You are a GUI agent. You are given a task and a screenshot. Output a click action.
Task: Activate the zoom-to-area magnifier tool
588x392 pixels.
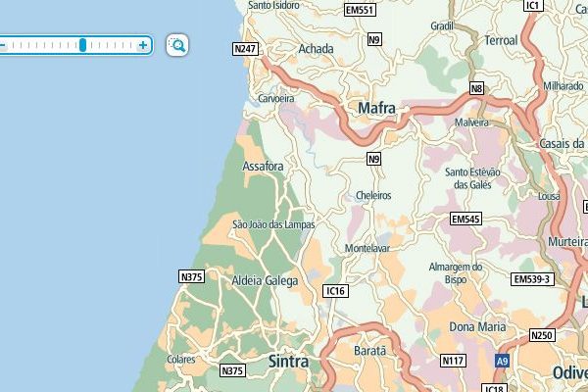[x=177, y=45]
